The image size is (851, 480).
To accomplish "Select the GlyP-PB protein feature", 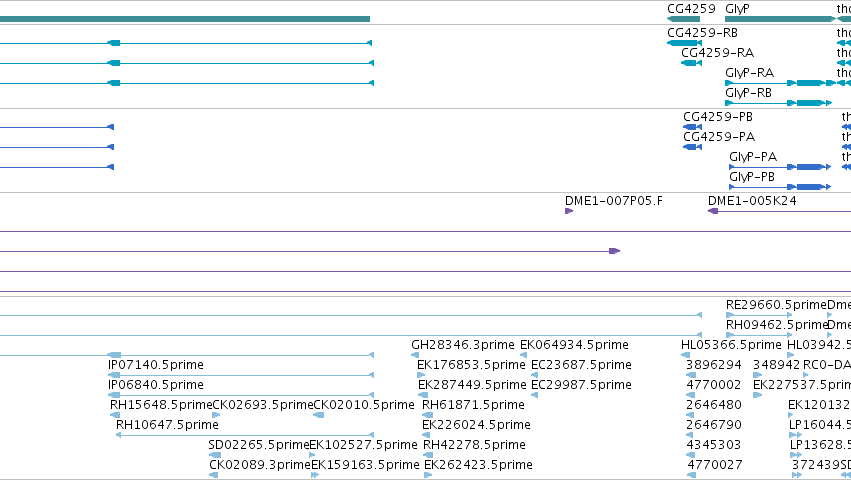I will click(780, 187).
